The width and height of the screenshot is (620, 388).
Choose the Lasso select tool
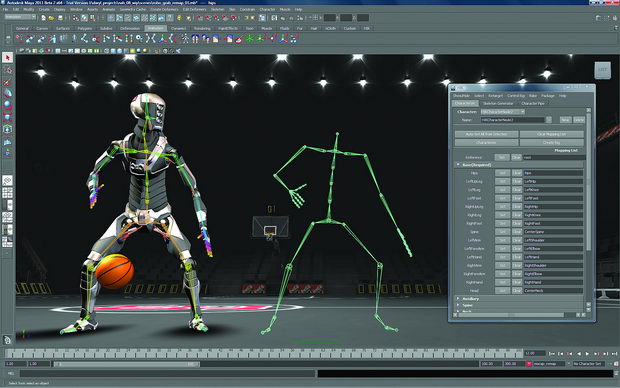[x=8, y=70]
